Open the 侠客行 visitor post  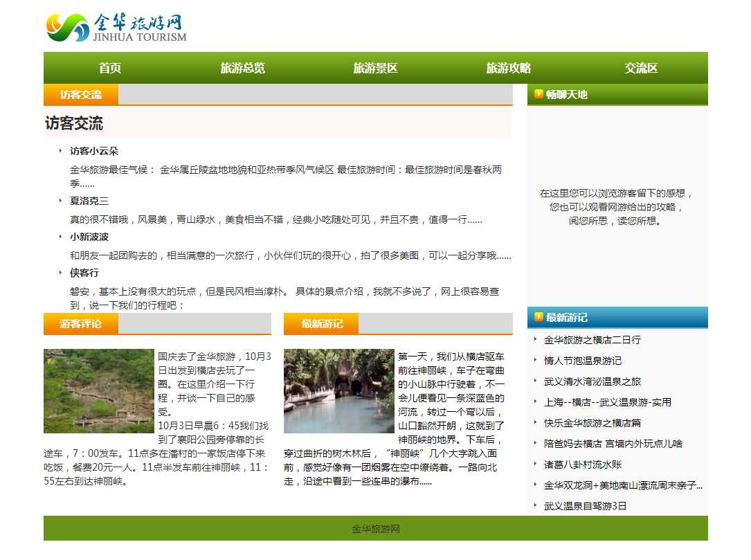click(x=84, y=273)
